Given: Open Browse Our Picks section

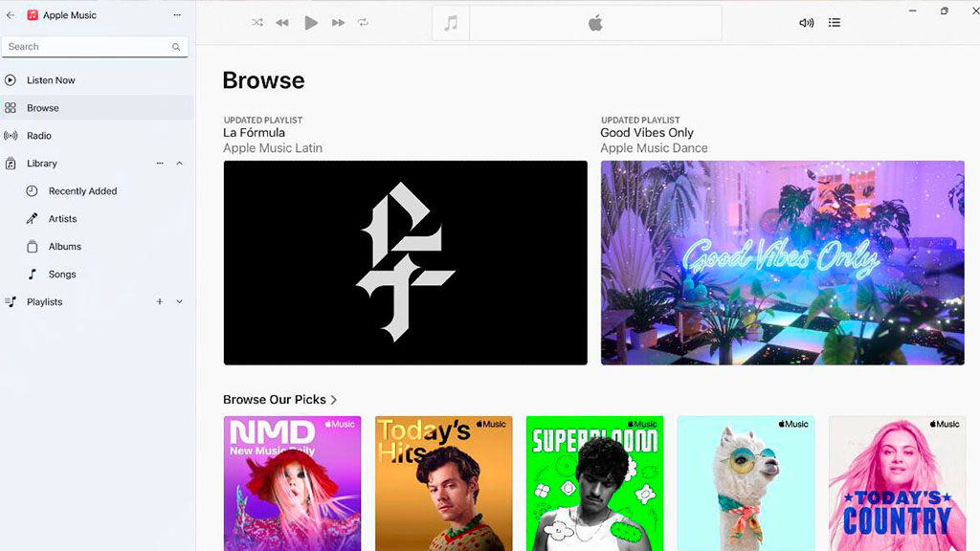Looking at the screenshot, I should [x=280, y=400].
